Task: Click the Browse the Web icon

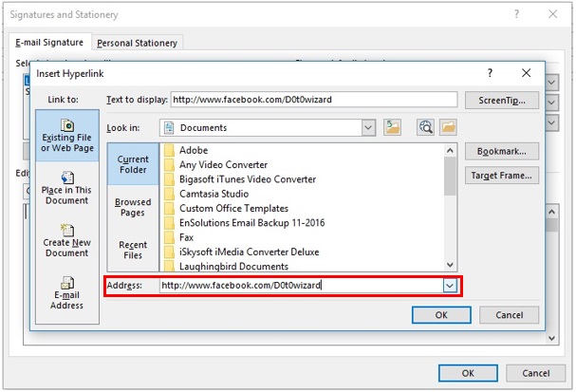Action: point(426,127)
